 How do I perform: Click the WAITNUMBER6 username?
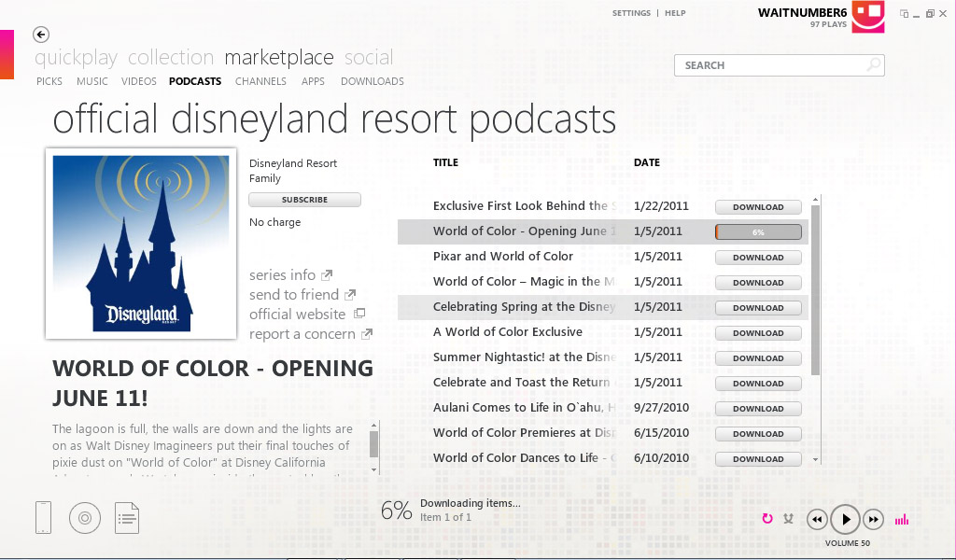click(802, 12)
